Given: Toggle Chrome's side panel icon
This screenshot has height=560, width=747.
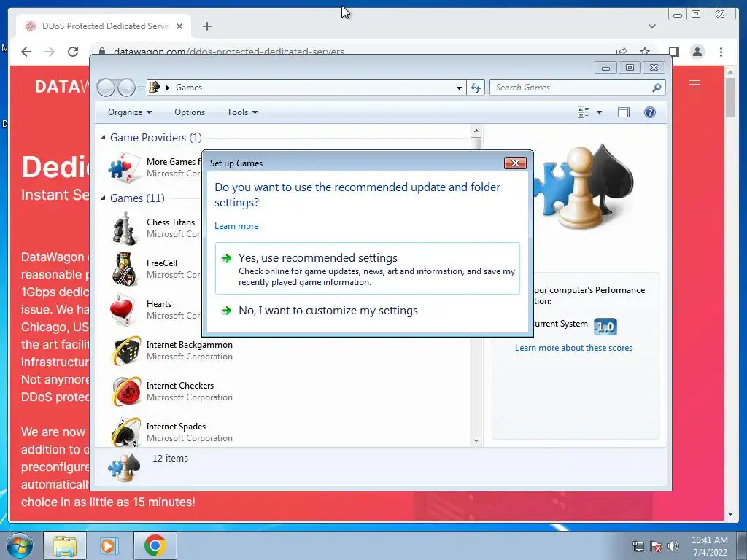Looking at the screenshot, I should tap(673, 52).
